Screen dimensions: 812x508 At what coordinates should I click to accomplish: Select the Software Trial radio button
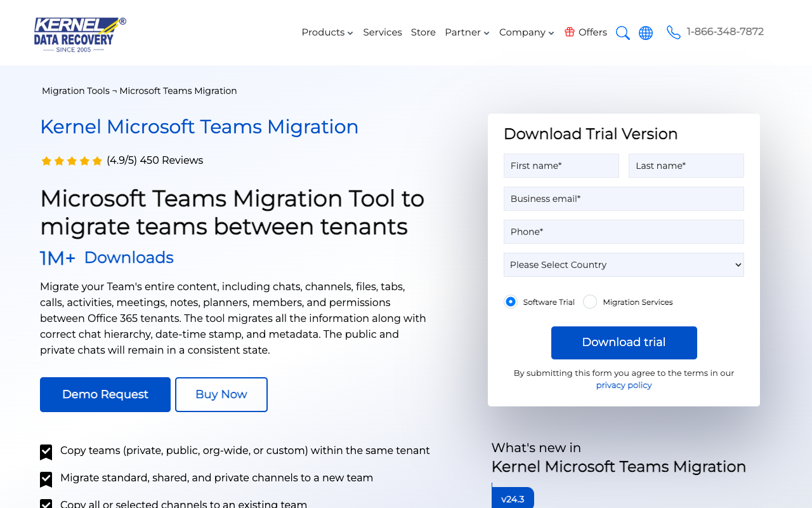[x=511, y=302]
